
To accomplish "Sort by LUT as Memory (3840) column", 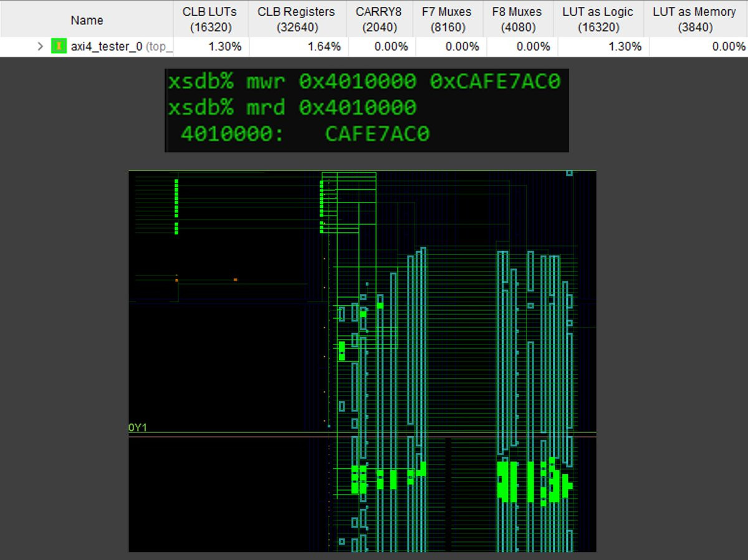I will tap(694, 20).
